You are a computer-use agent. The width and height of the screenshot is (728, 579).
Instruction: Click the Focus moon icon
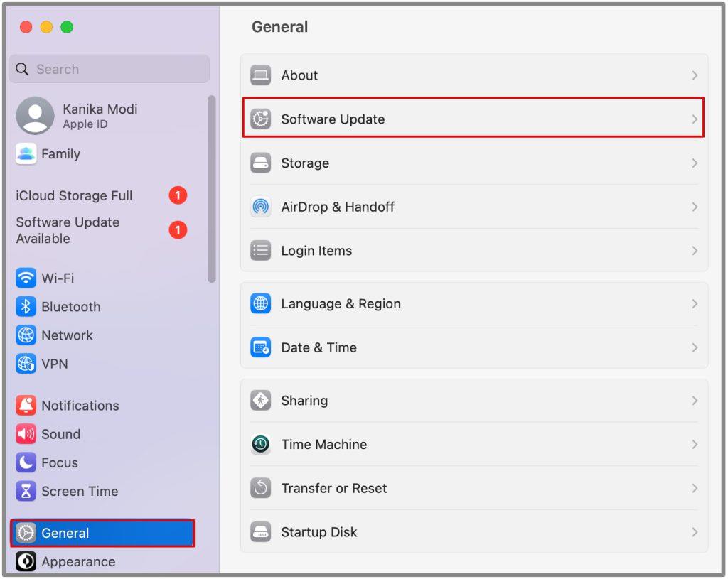point(26,462)
